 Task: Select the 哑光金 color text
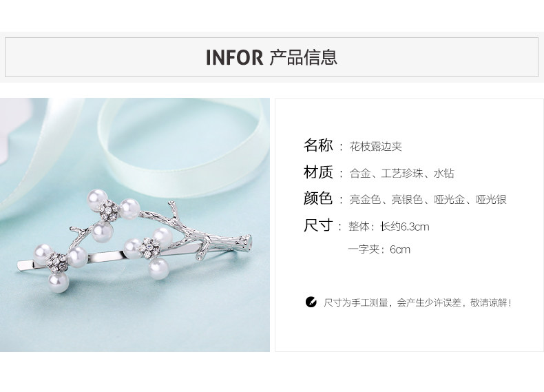click(449, 200)
